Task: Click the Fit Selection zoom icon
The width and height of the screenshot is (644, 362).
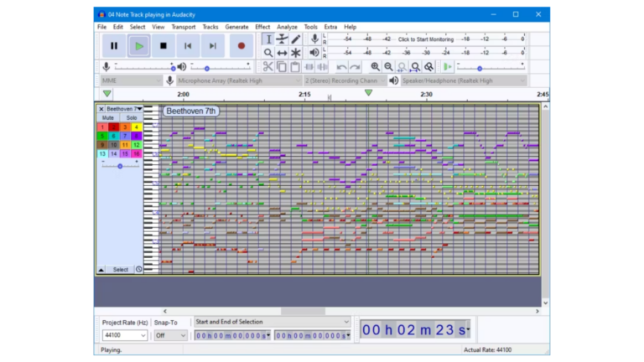Action: [x=402, y=66]
